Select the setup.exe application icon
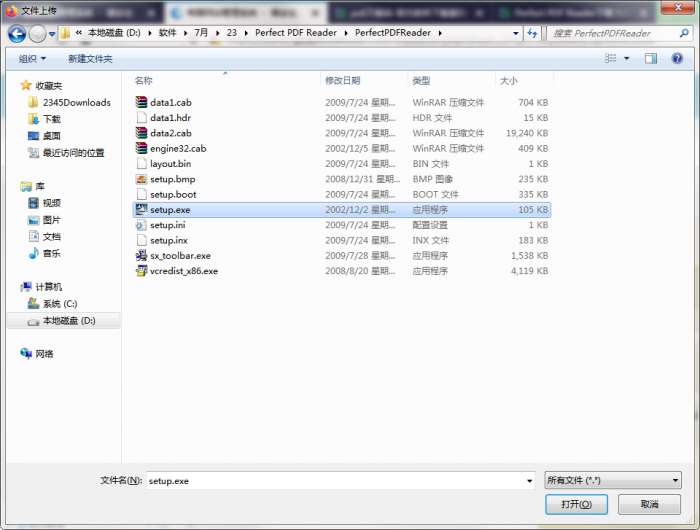This screenshot has width=700, height=530. click(142, 209)
